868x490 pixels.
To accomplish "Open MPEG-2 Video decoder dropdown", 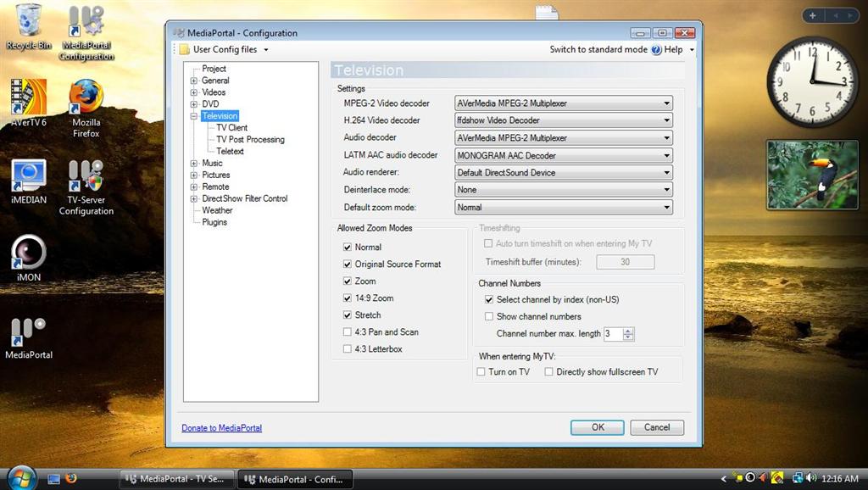I will tap(564, 103).
